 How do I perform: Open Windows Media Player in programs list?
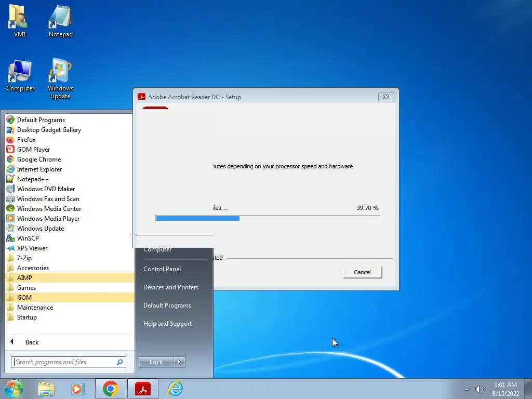(69, 218)
